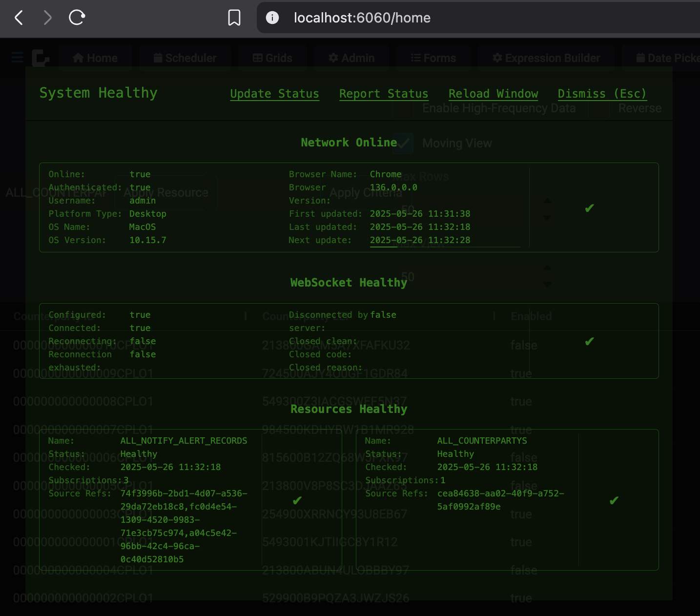
Task: Click ALL_COUNTERPARTYS resource checkmark icon
Action: click(614, 500)
